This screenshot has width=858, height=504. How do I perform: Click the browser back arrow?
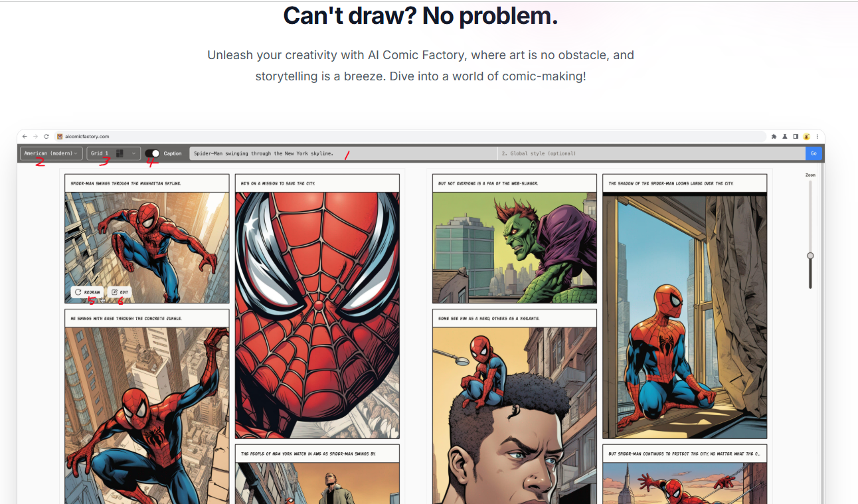(25, 136)
